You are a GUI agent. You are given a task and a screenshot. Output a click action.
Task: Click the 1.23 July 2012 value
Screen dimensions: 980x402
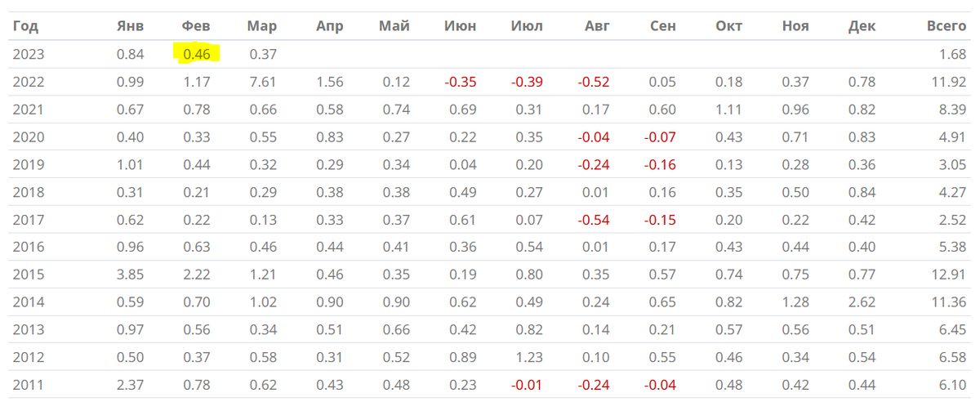528,357
